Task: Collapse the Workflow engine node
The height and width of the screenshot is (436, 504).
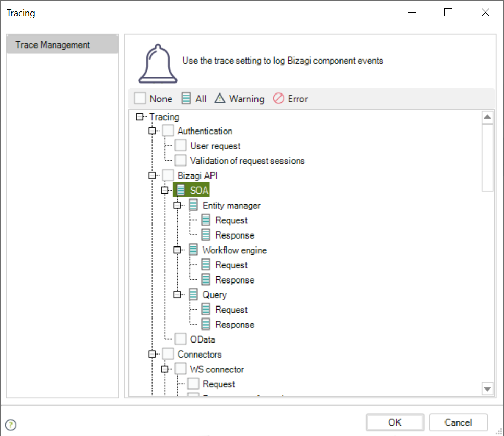Action: click(x=177, y=250)
